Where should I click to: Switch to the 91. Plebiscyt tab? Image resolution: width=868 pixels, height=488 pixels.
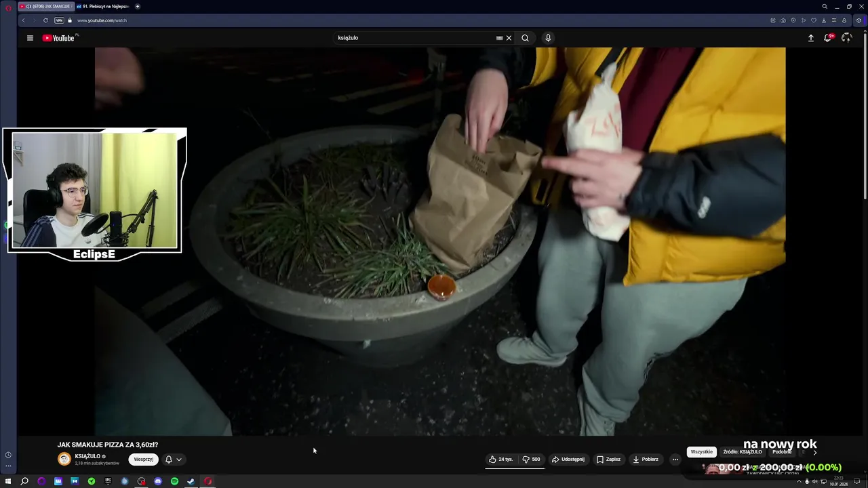pyautogui.click(x=103, y=6)
